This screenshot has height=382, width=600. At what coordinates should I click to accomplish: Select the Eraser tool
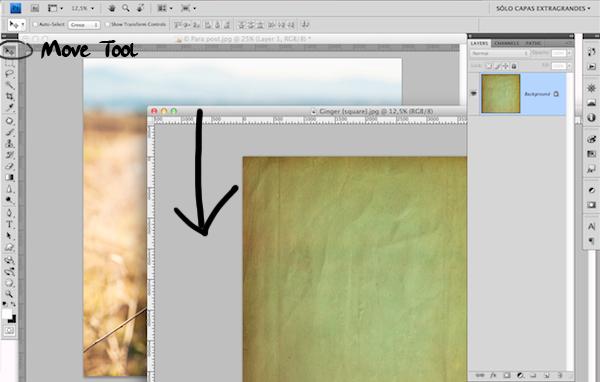pyautogui.click(x=10, y=166)
